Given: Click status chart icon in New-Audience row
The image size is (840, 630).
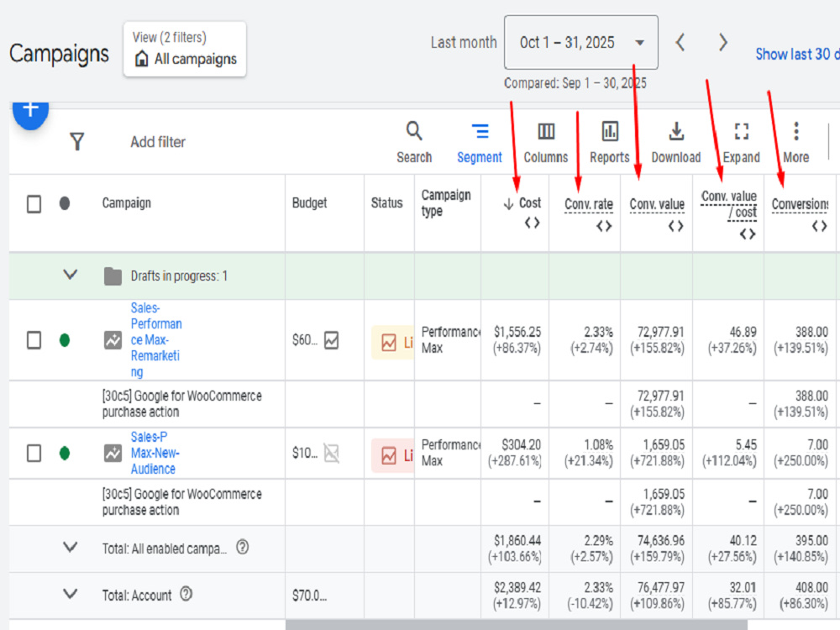Looking at the screenshot, I should [389, 456].
